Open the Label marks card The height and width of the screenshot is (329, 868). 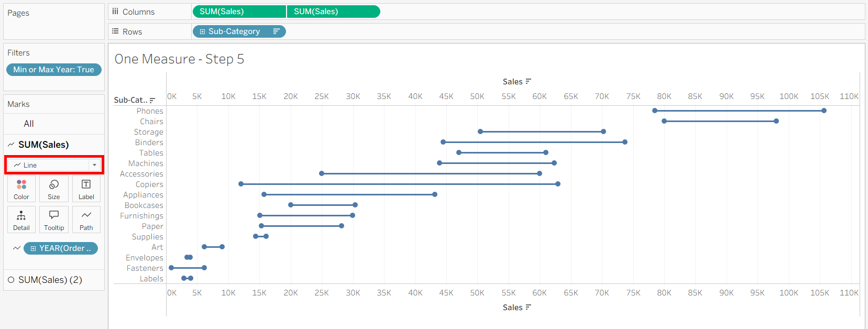[86, 189]
